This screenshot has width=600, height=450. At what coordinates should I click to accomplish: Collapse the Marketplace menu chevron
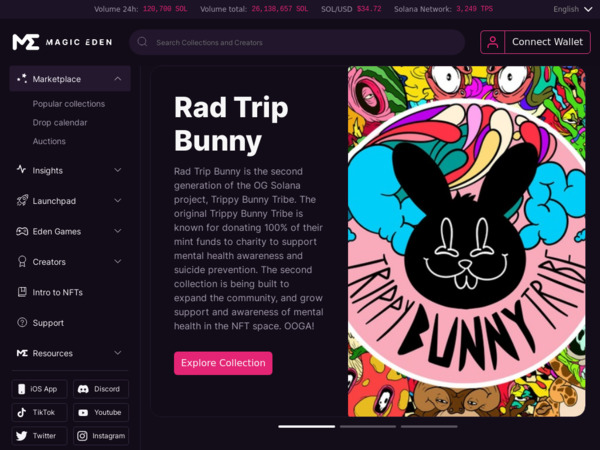click(x=118, y=79)
